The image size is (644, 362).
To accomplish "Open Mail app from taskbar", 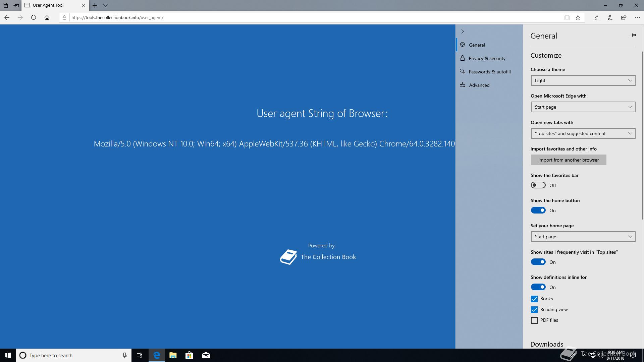I will tap(206, 355).
